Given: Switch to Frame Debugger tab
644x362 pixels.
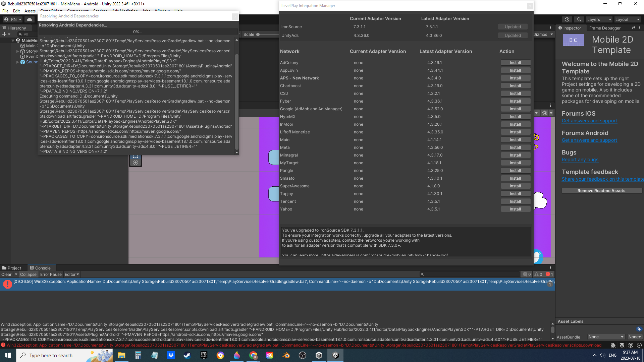Looking at the screenshot, I should tap(605, 28).
